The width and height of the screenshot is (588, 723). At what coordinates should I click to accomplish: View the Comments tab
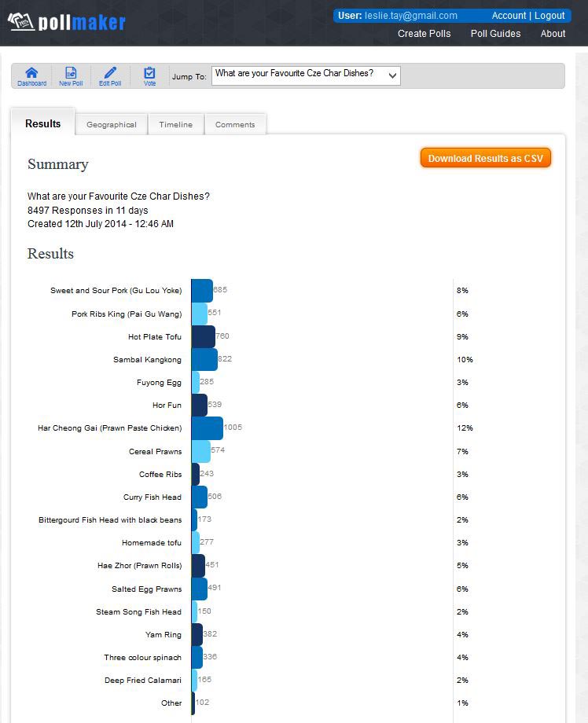point(235,124)
